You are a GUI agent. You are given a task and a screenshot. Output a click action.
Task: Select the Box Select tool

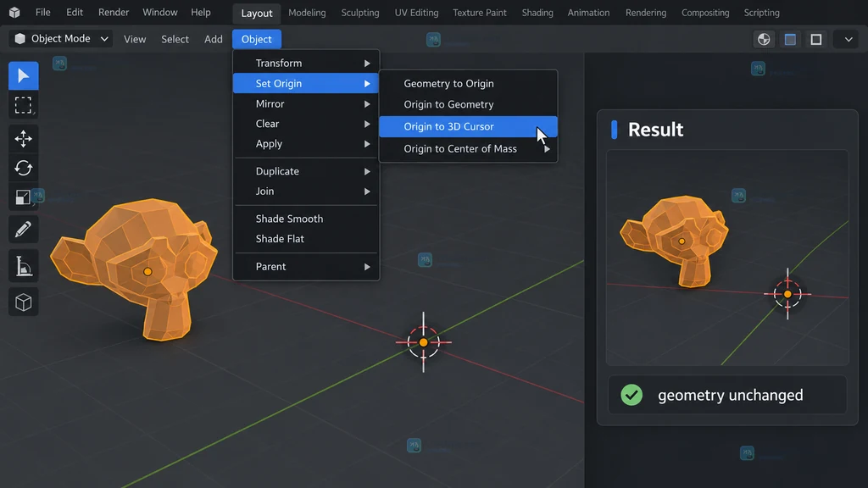(23, 105)
